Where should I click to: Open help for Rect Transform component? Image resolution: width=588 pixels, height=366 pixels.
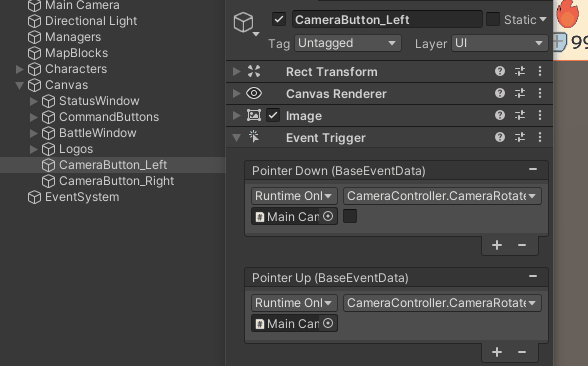[x=500, y=71]
